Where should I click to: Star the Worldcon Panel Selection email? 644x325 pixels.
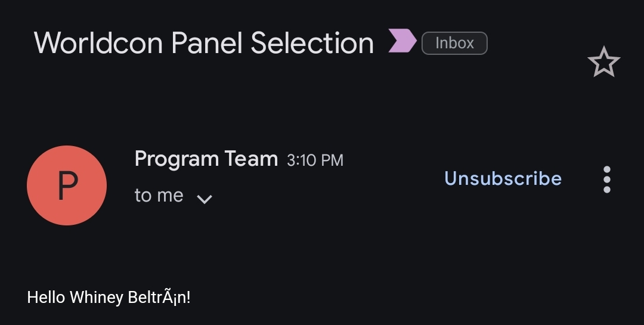click(603, 62)
